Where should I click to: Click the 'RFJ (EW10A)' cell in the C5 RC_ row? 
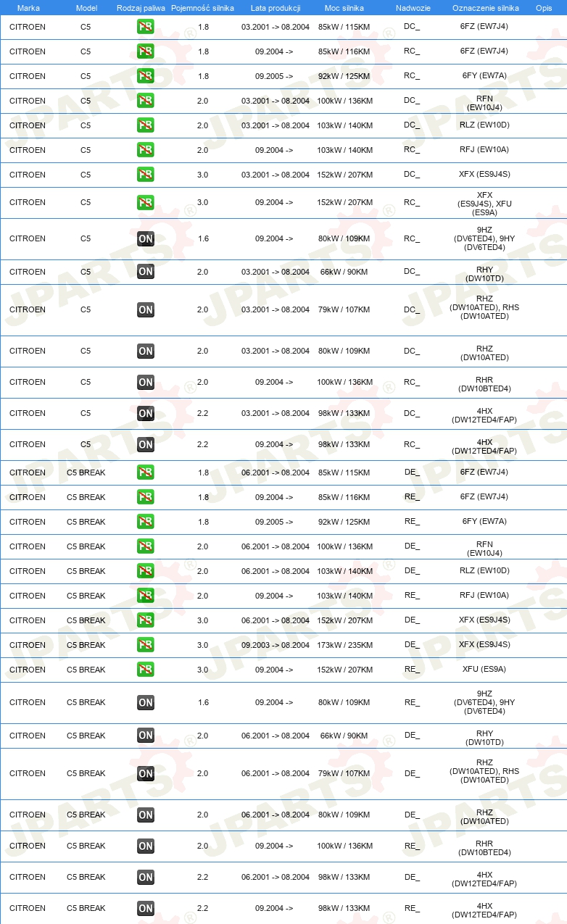pyautogui.click(x=484, y=150)
